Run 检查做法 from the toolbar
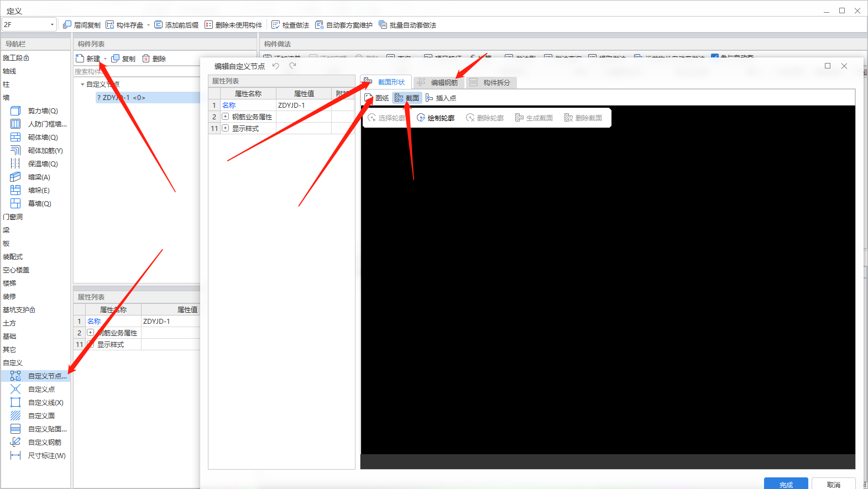 pos(290,25)
